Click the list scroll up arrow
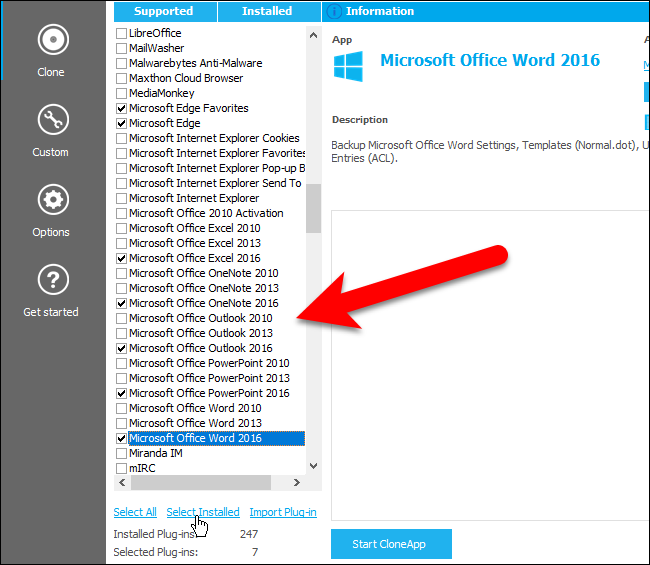 [313, 35]
